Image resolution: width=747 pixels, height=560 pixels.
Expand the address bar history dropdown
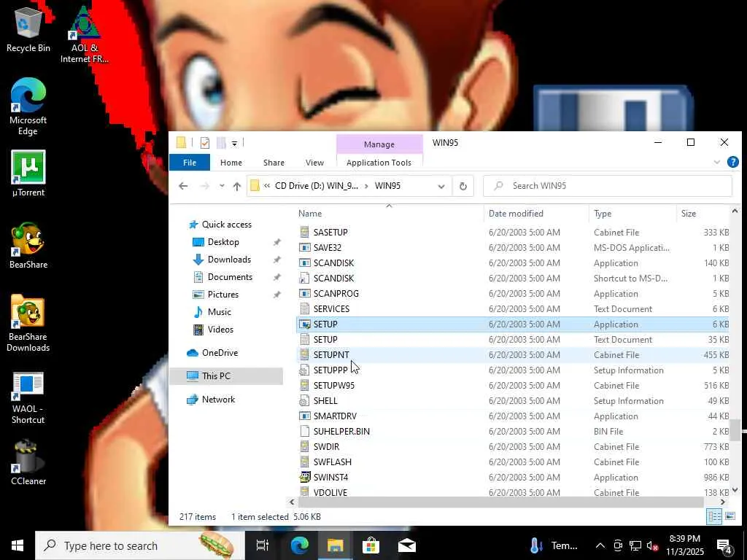click(441, 186)
